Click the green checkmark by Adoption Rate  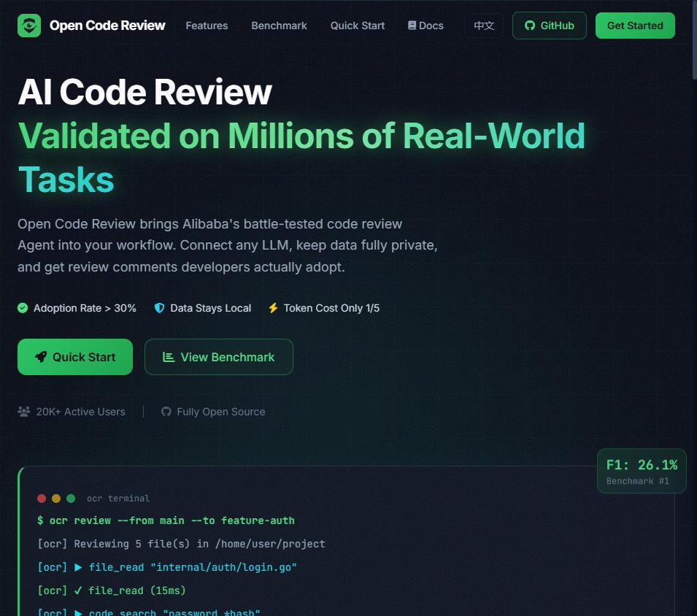(23, 308)
